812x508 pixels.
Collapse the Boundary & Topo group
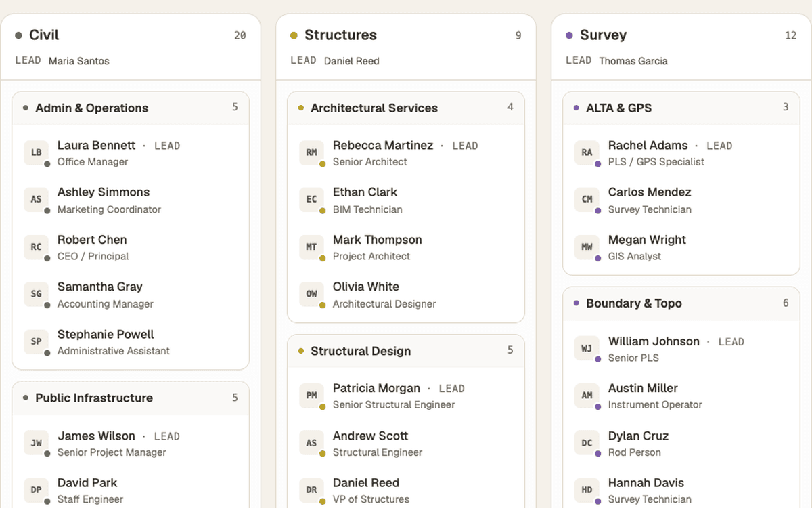681,304
